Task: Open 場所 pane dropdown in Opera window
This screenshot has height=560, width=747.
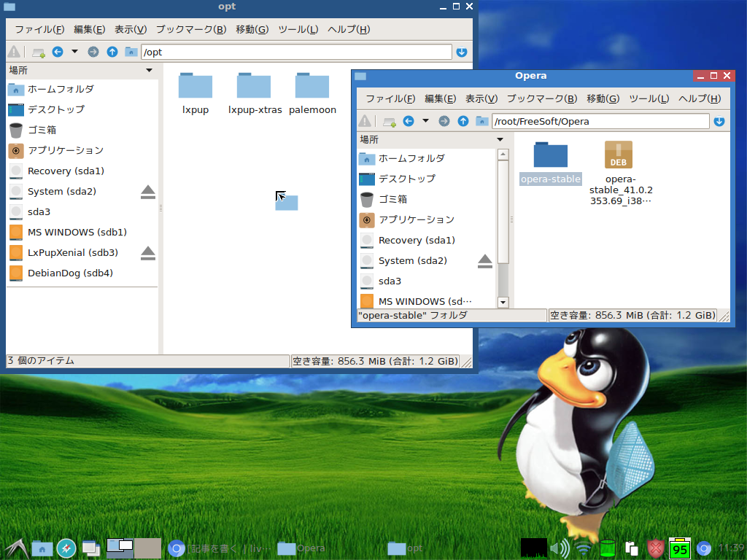Action: coord(500,139)
